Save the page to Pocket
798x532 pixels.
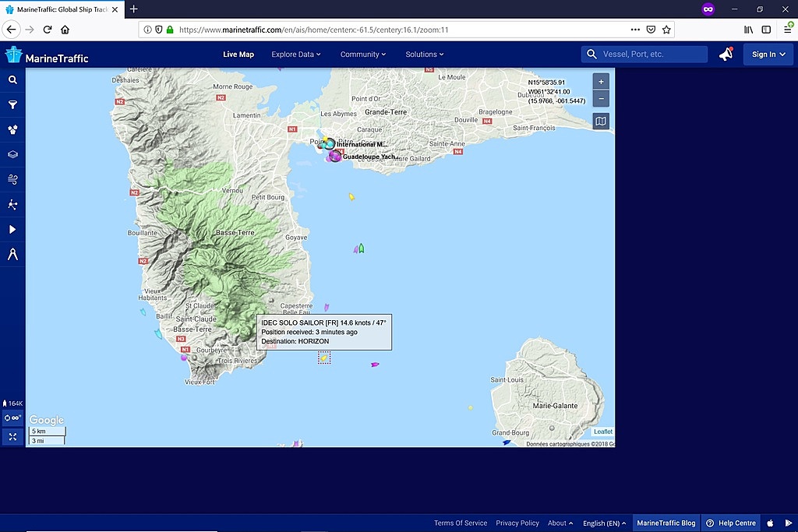[x=651, y=30]
